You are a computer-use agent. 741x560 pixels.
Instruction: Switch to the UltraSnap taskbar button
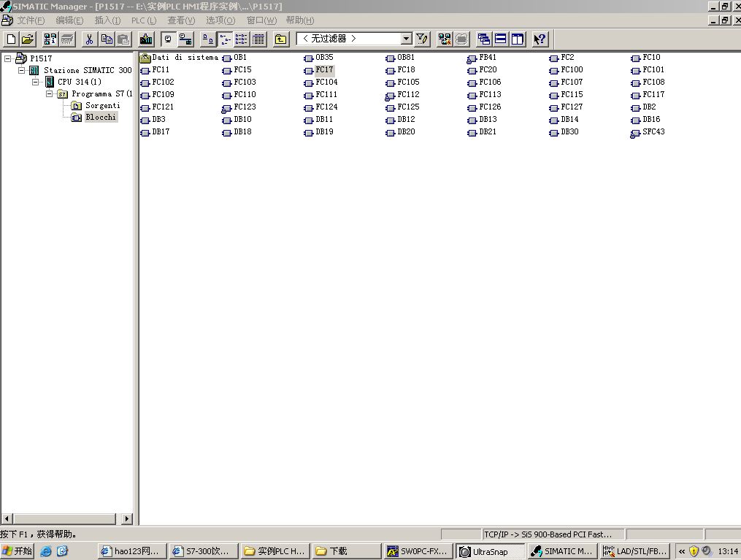point(490,551)
